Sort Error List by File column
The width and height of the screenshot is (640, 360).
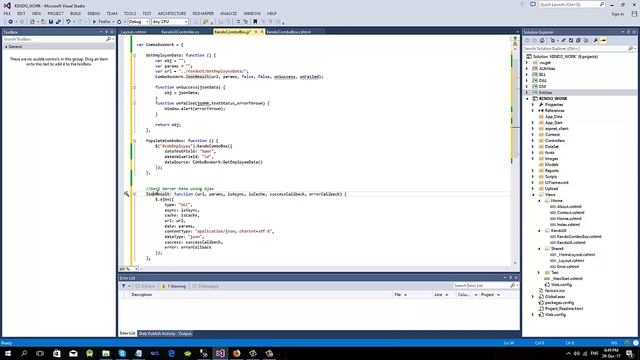pyautogui.click(x=397, y=294)
